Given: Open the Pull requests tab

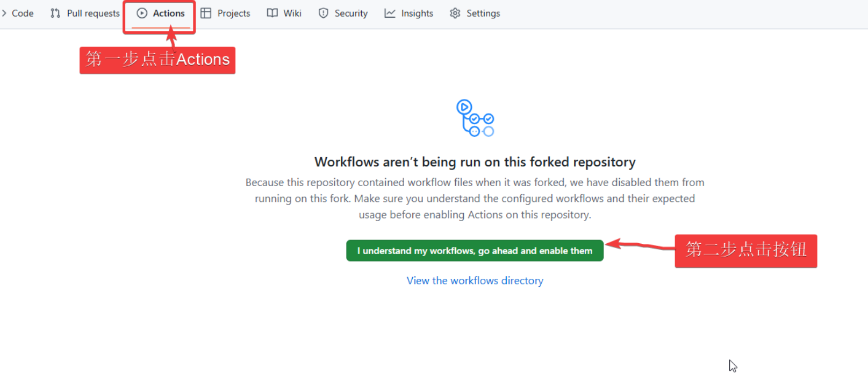Looking at the screenshot, I should coord(85,13).
